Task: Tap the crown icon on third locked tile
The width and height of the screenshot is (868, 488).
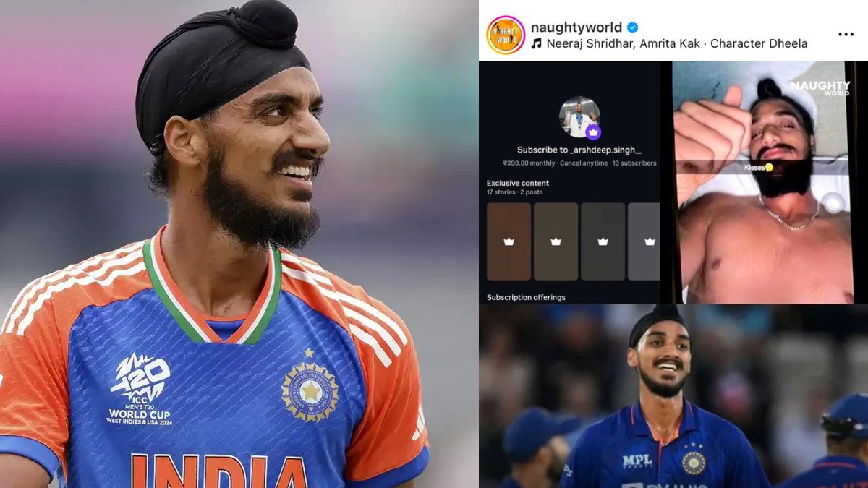Action: tap(603, 241)
